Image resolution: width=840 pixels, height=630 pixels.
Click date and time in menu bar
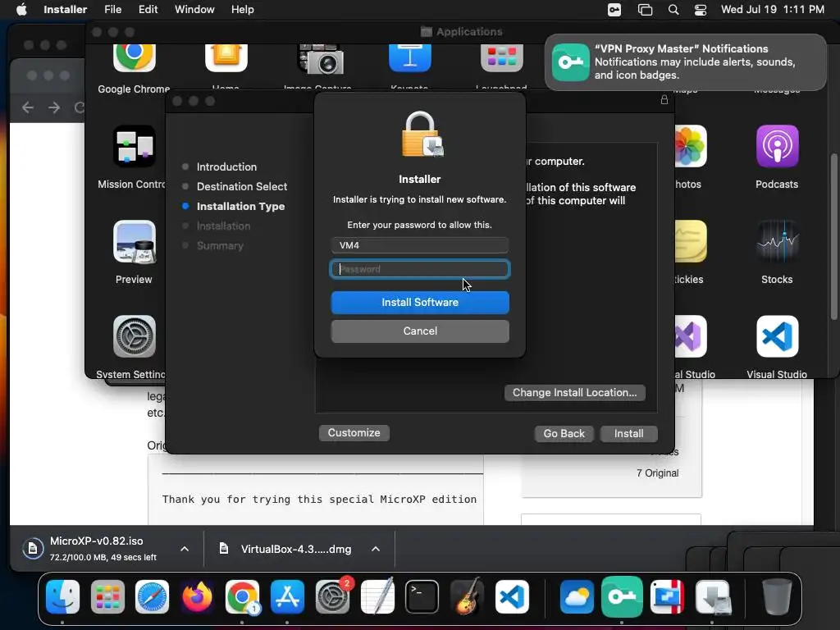pos(773,10)
